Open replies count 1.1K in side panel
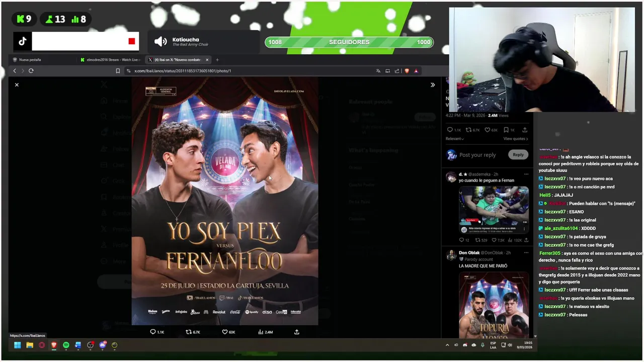Image resolution: width=644 pixels, height=362 pixels. coord(454,130)
